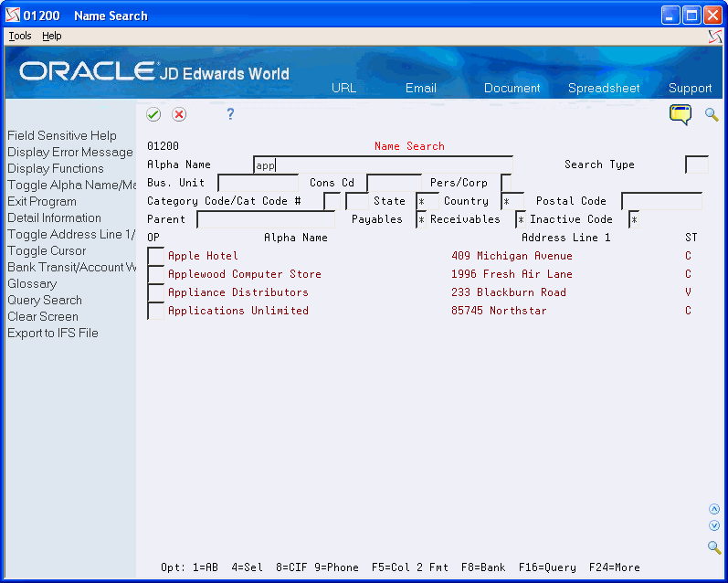Open the Tools menu
This screenshot has height=583, width=728.
pos(20,36)
